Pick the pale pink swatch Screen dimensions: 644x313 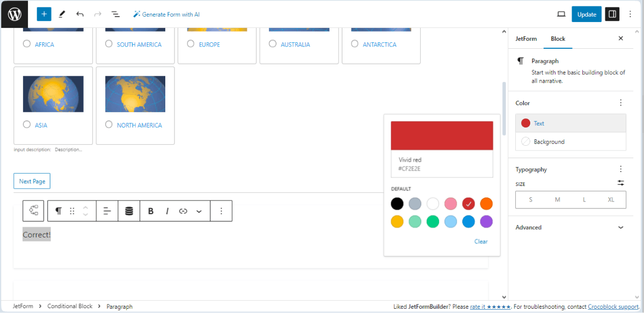coord(451,204)
